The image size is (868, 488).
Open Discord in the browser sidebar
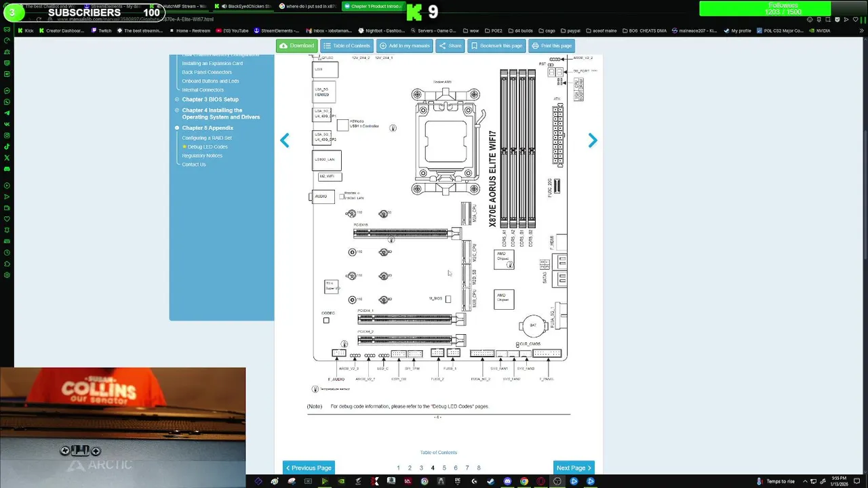[x=7, y=168]
